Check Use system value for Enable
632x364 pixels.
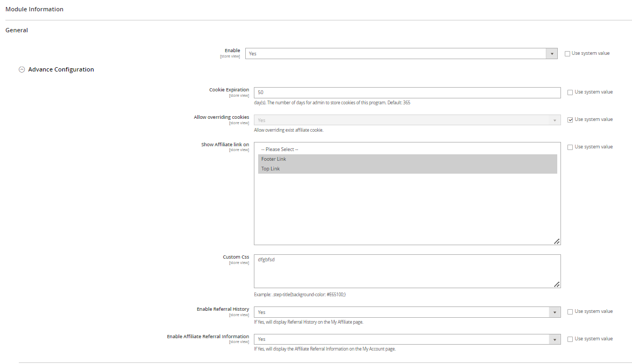pos(567,54)
